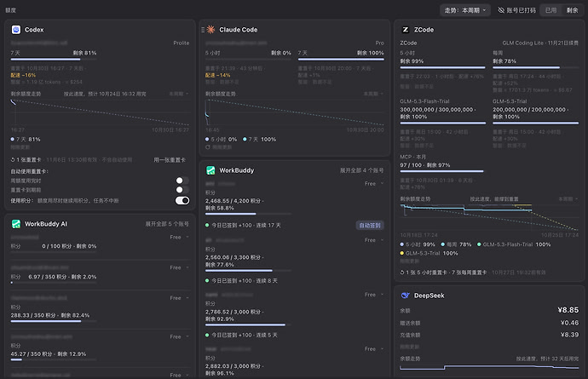This screenshot has width=588, height=379.
Task: Click the Claude Code legend dot for 7 天 100%
Action: 245,140
